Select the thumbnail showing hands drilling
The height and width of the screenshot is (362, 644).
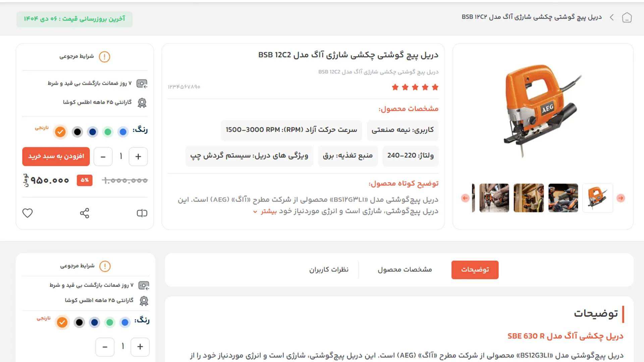pos(494,198)
